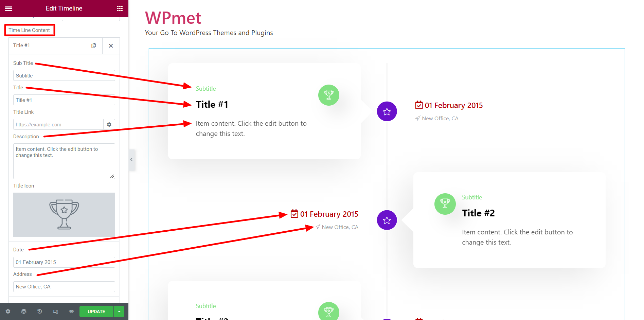This screenshot has width=644, height=320.
Task: Remove the Title #1 timeline item
Action: (111, 46)
